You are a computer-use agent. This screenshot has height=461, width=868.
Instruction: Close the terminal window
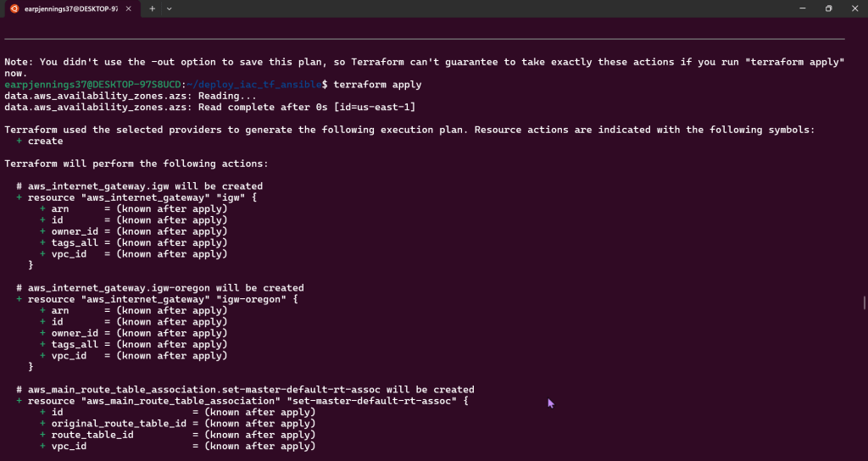854,8
